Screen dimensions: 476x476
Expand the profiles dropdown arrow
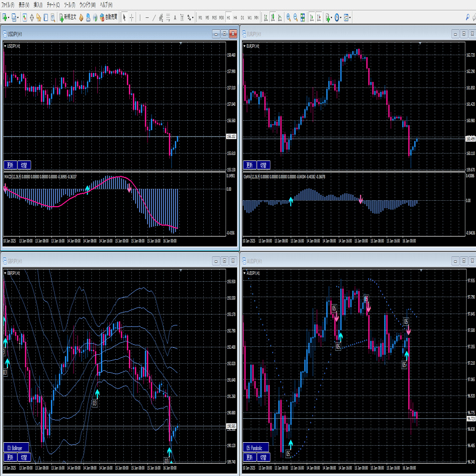click(x=18, y=18)
